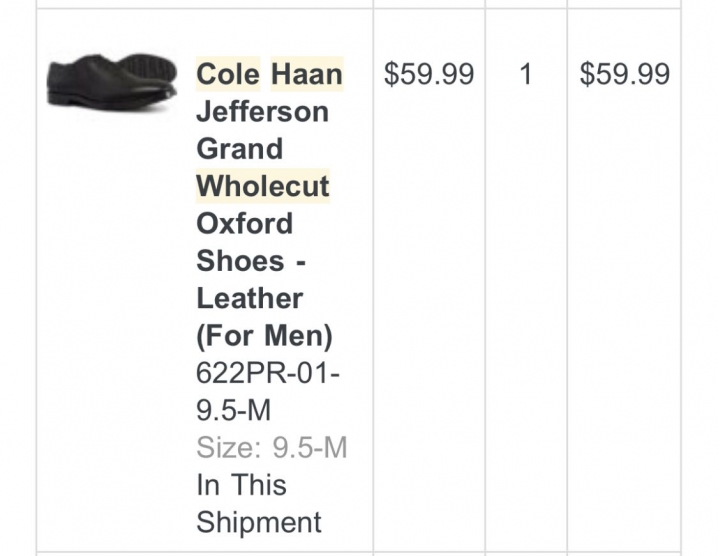Screen dimensions: 720x556
Task: Select the word Oxford in title
Action: tap(244, 223)
